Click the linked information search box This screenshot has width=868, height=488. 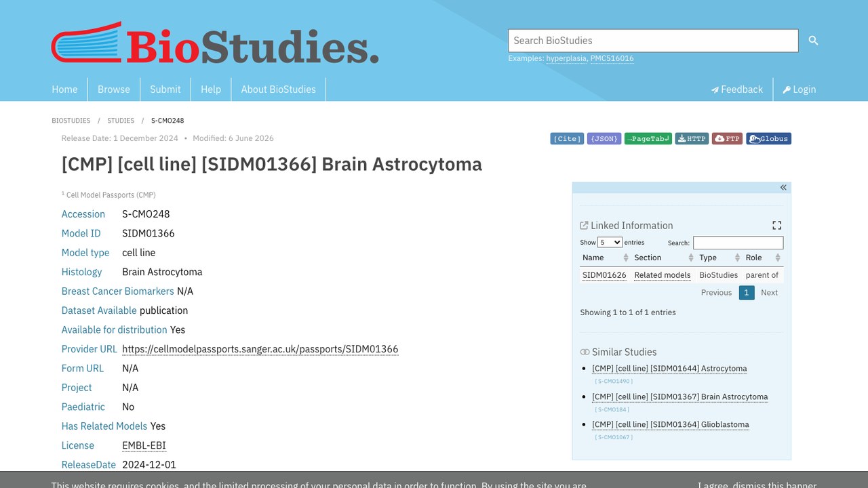pos(738,243)
